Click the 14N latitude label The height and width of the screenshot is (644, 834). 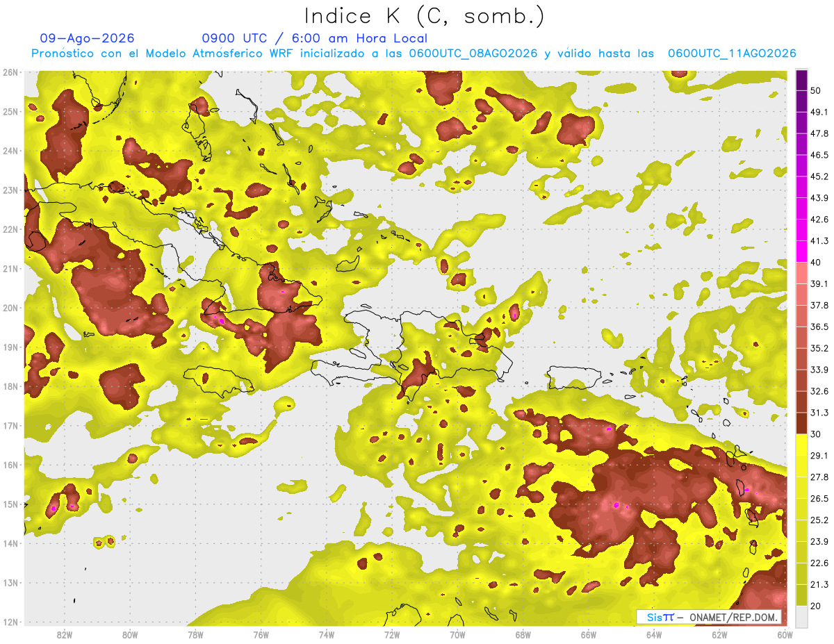(x=10, y=543)
